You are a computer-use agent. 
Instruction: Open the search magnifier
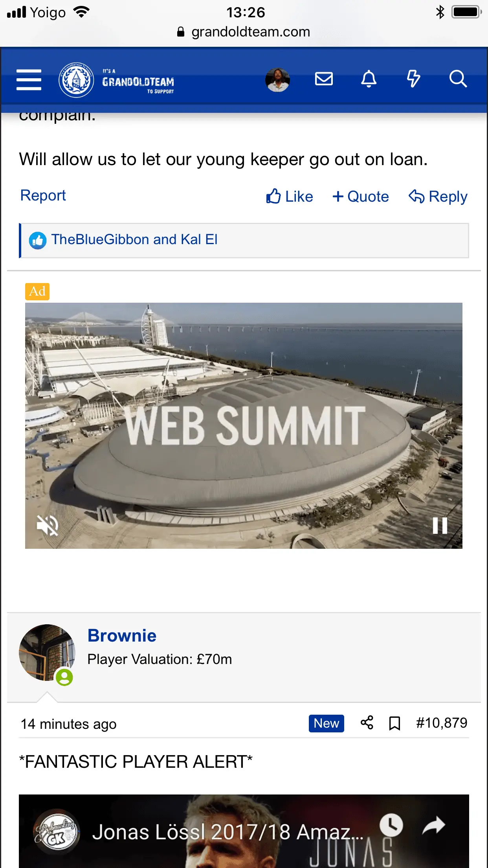pyautogui.click(x=458, y=79)
